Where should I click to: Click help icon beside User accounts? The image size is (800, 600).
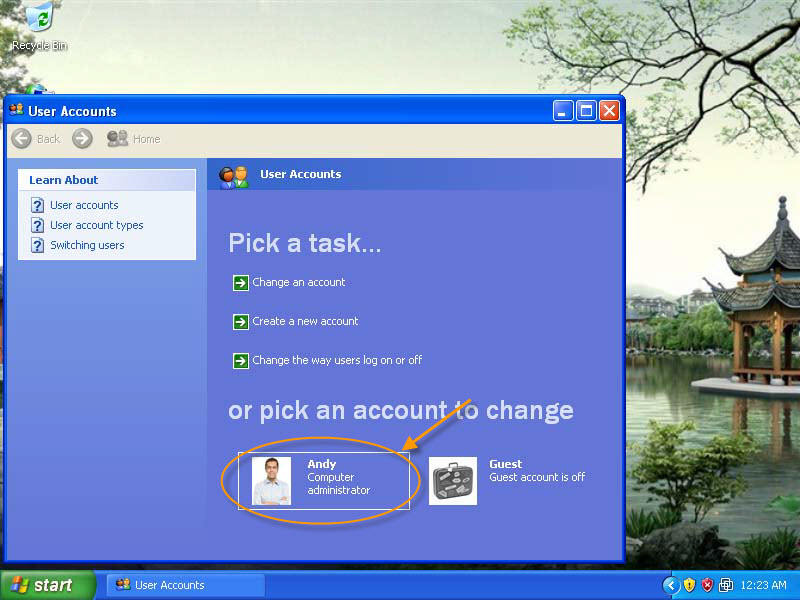coord(37,205)
